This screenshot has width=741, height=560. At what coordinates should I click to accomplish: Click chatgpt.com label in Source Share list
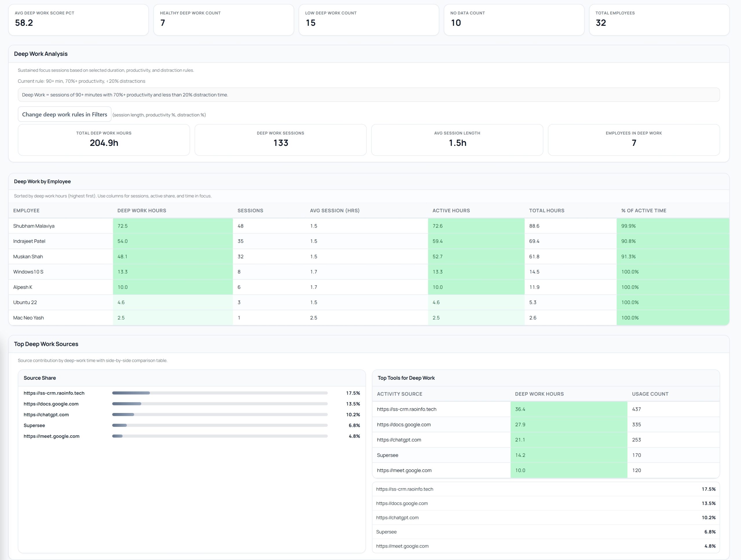click(x=46, y=414)
